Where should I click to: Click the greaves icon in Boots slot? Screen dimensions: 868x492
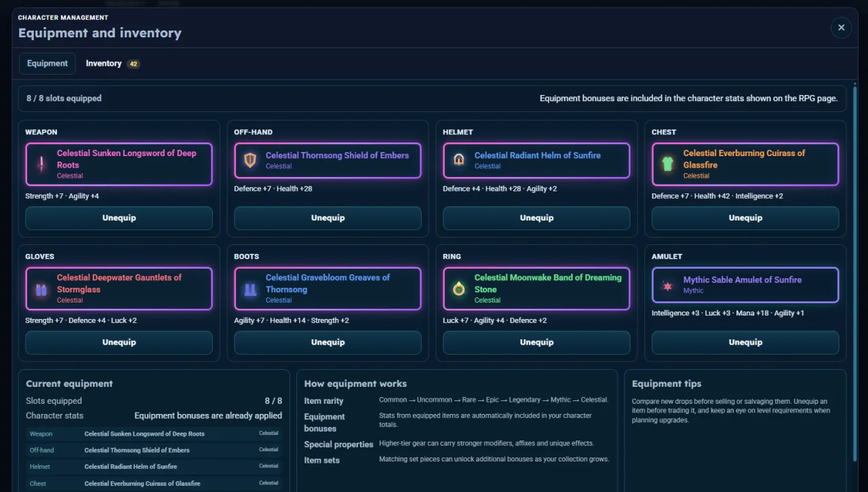click(x=250, y=289)
